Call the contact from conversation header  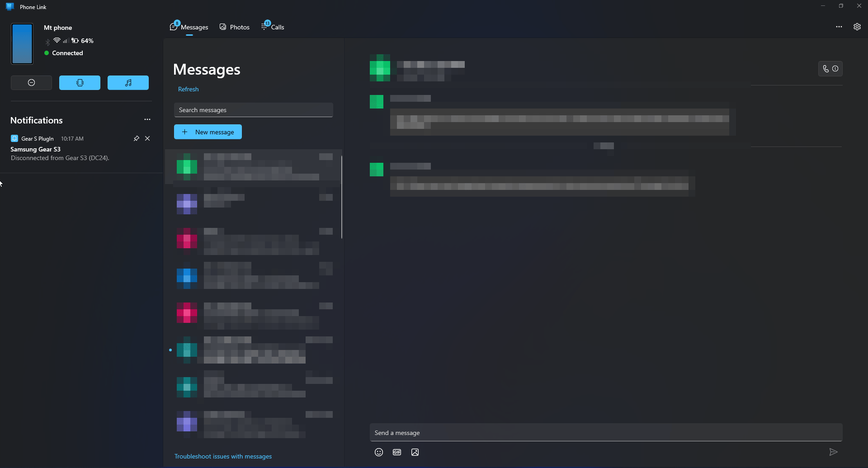pyautogui.click(x=826, y=69)
